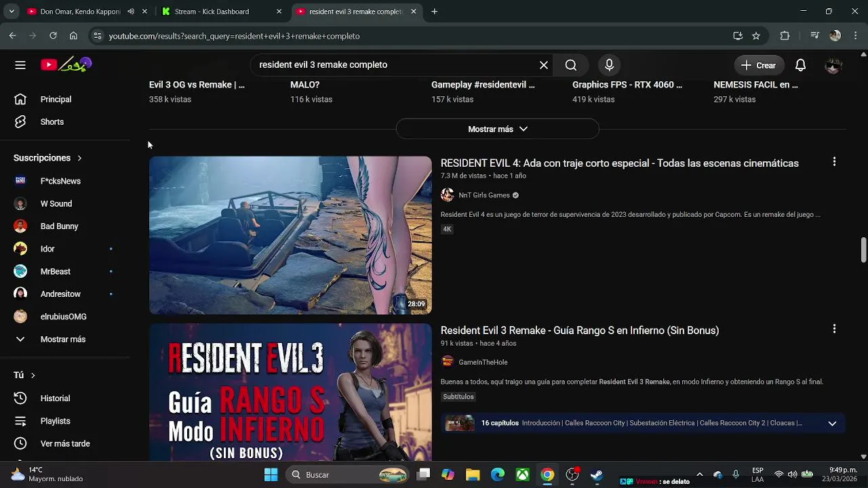Open Steam from the taskbar
This screenshot has height=488, width=868.
(597, 474)
